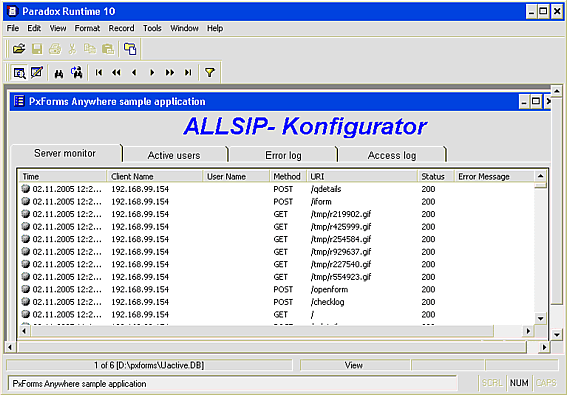This screenshot has height=395, width=567.
Task: Click the User Name column header
Action: (236, 177)
